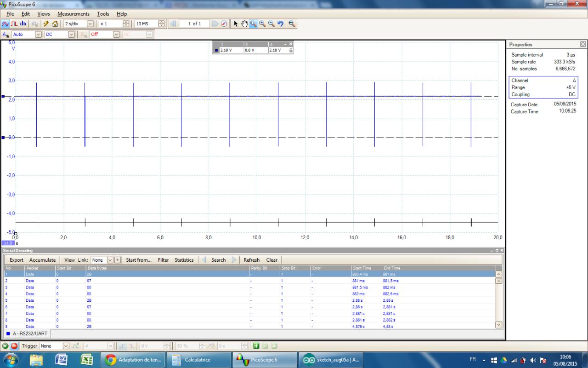Click the Data bytes column header

point(167,268)
